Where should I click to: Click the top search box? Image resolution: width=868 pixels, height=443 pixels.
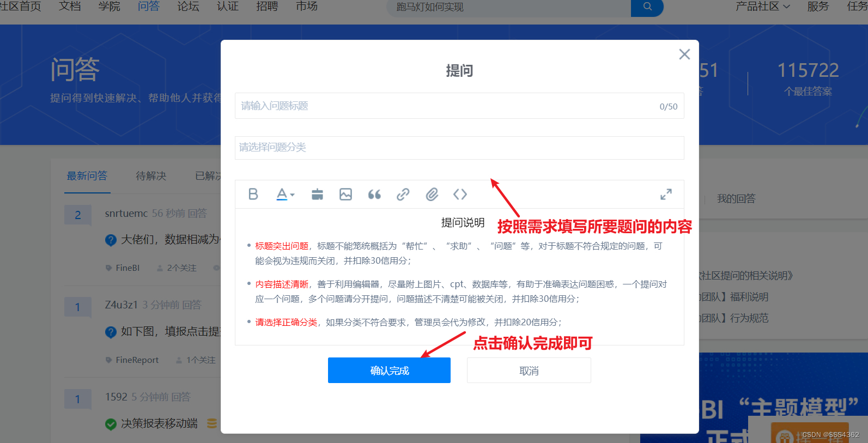508,7
